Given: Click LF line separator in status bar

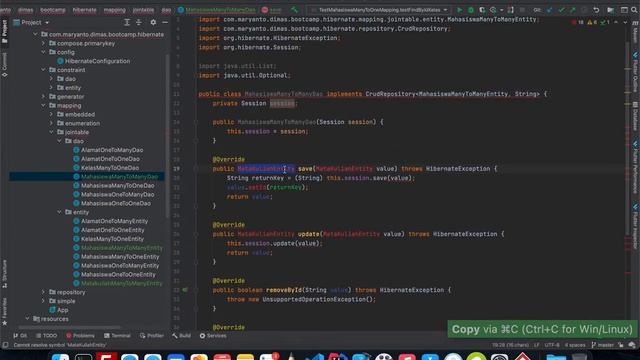Looking at the screenshot, I should tap(537, 345).
